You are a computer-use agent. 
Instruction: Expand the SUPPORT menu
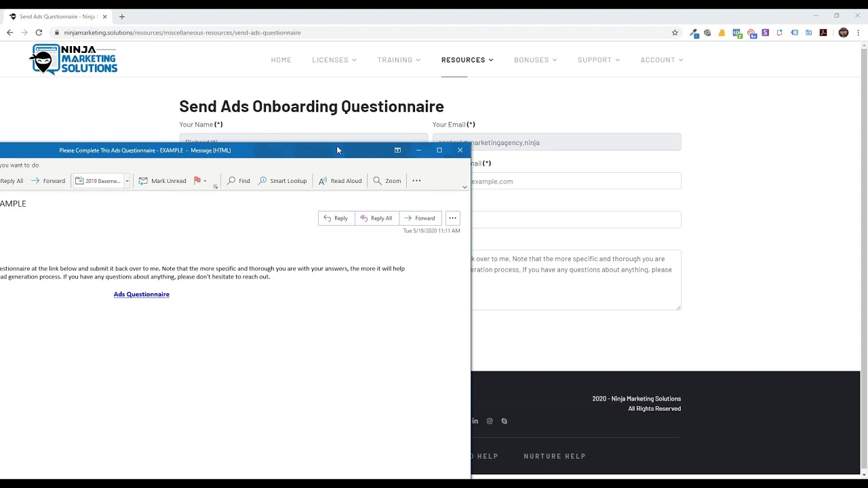[599, 60]
